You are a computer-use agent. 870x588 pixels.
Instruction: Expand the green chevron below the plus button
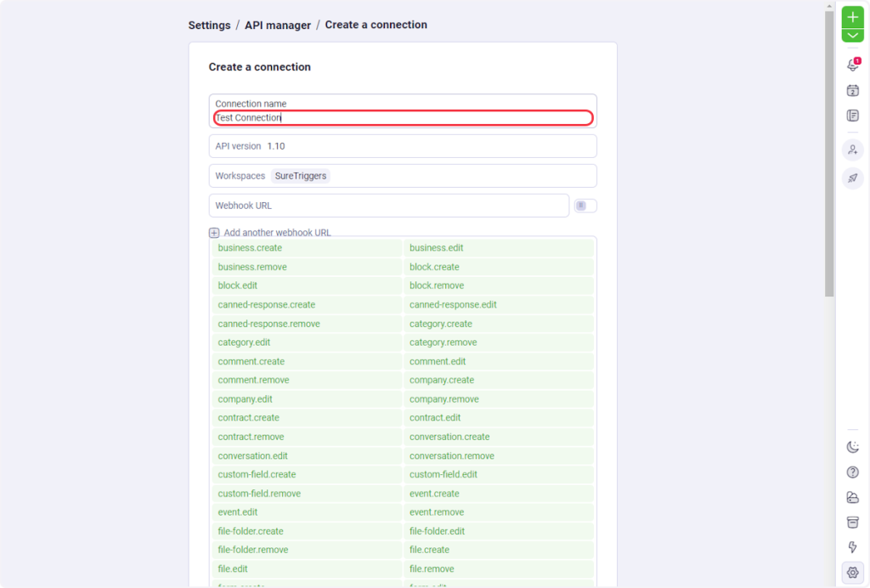coord(852,36)
